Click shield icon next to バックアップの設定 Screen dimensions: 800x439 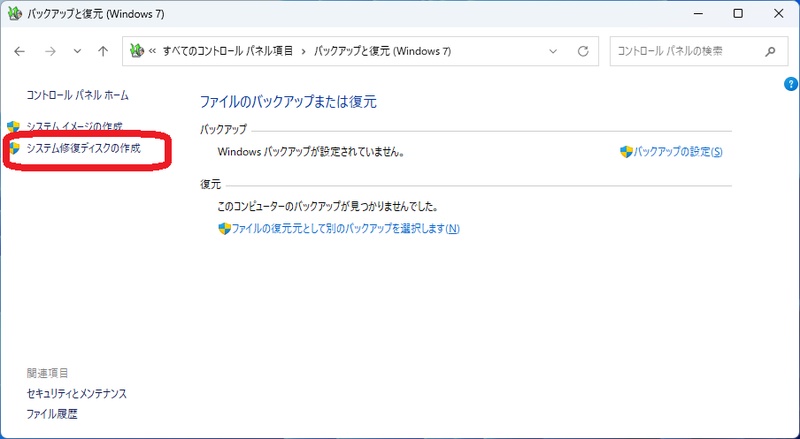coord(626,152)
